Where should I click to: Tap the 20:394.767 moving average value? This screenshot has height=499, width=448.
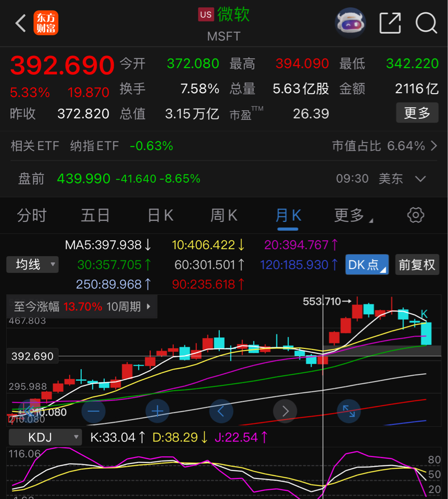click(301, 245)
